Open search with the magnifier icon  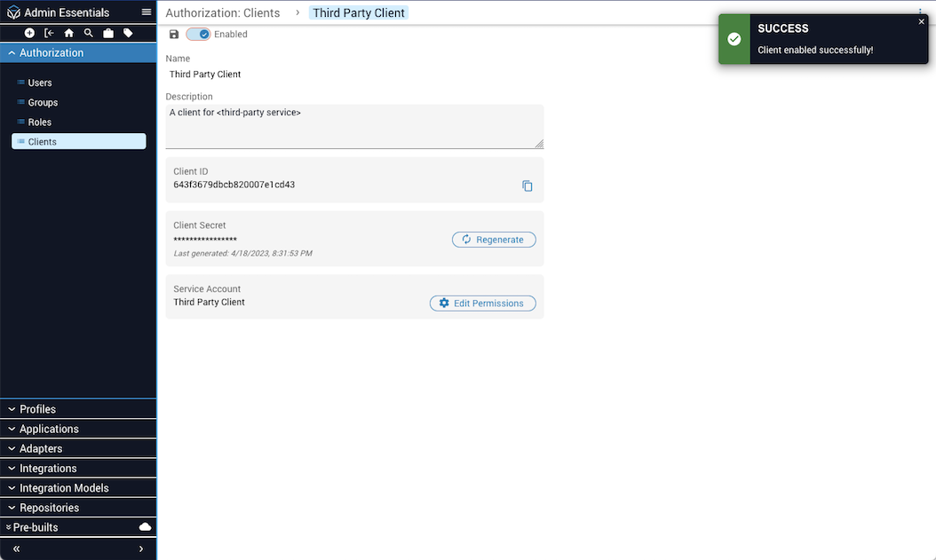[88, 33]
